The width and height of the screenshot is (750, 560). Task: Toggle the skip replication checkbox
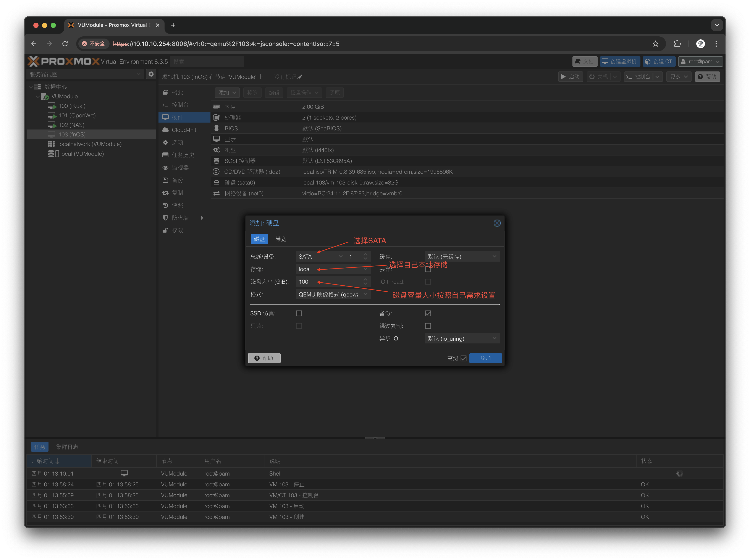click(428, 326)
